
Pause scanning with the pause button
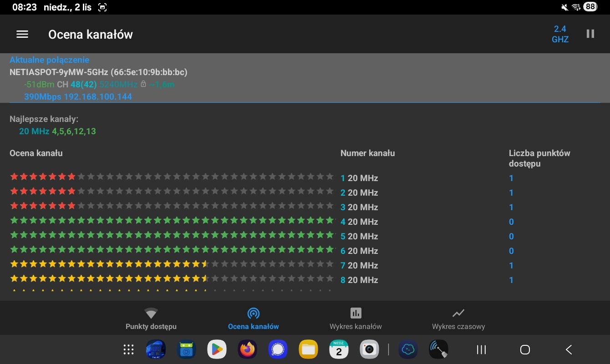(x=590, y=34)
